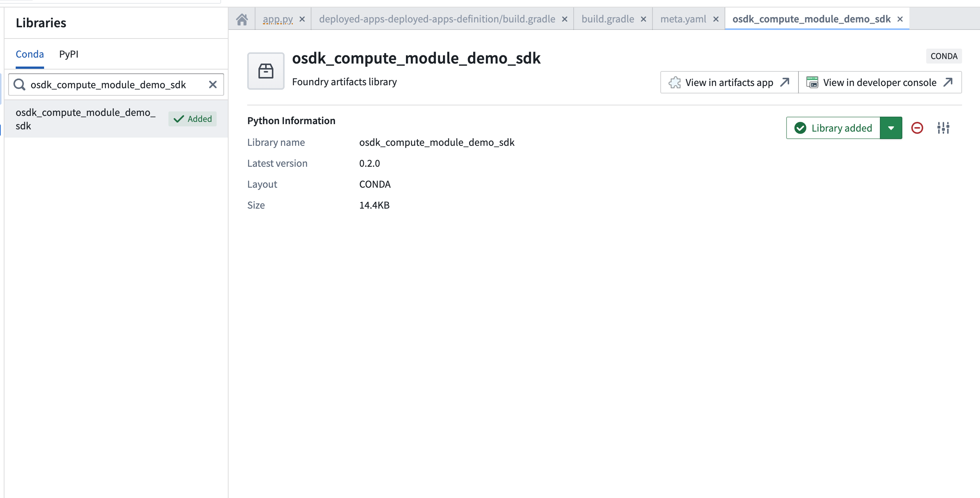Click the console window icon on developer console button
Screen dimensions: 980x498
click(812, 82)
